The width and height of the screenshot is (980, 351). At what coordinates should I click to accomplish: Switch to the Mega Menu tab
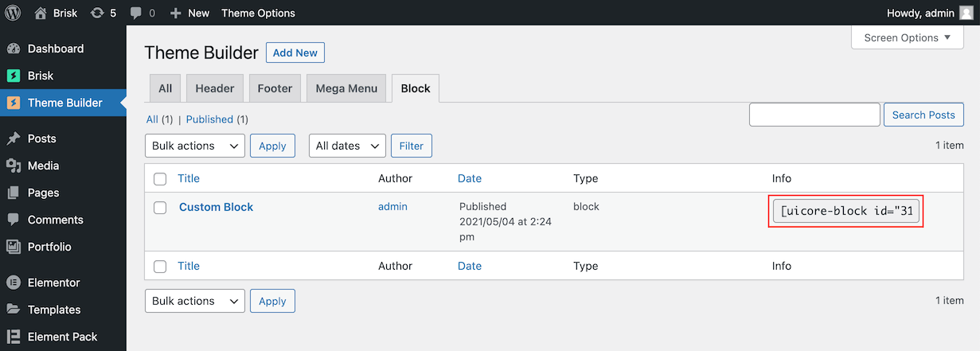tap(346, 88)
